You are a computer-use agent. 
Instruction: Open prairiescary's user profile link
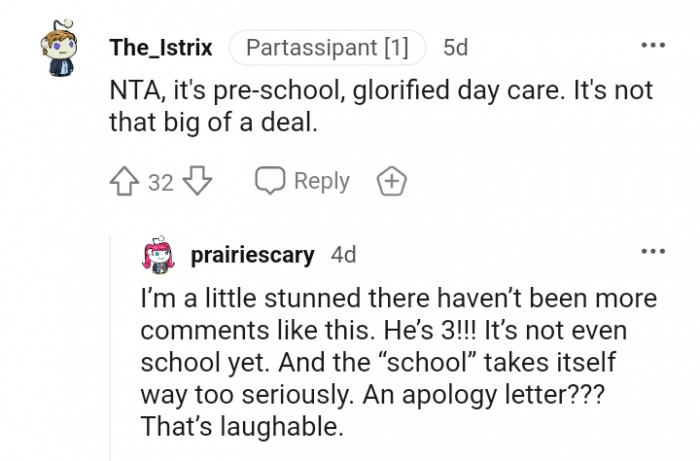click(x=254, y=255)
